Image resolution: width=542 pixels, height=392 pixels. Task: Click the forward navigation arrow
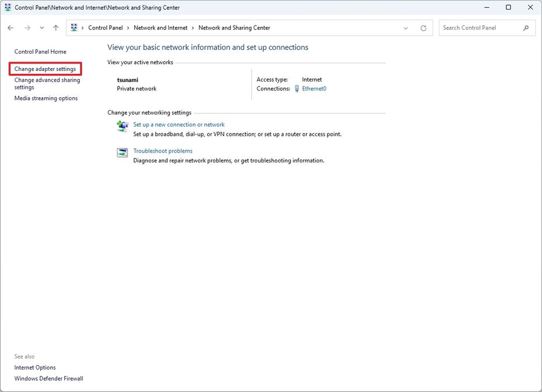pos(27,27)
